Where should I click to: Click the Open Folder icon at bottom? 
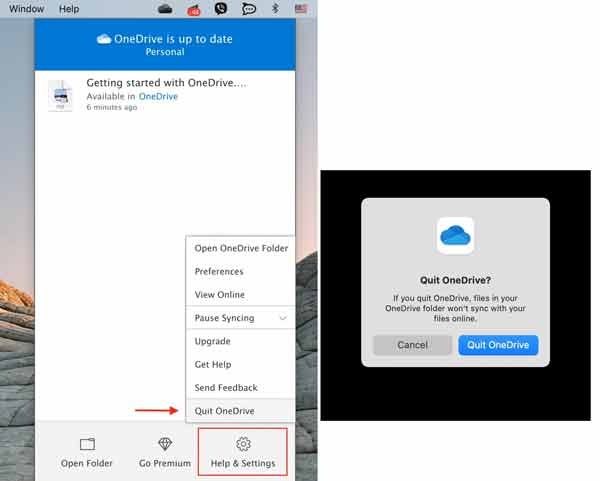(x=87, y=444)
